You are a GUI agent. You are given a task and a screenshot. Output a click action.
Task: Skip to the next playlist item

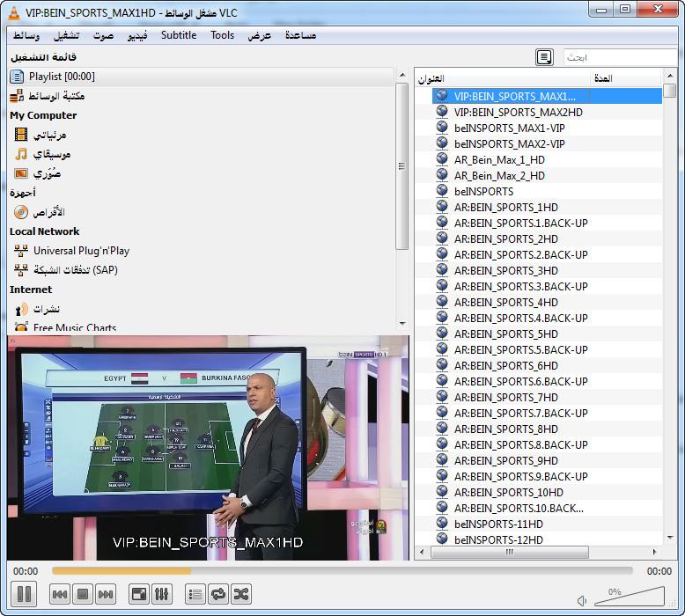pyautogui.click(x=106, y=594)
